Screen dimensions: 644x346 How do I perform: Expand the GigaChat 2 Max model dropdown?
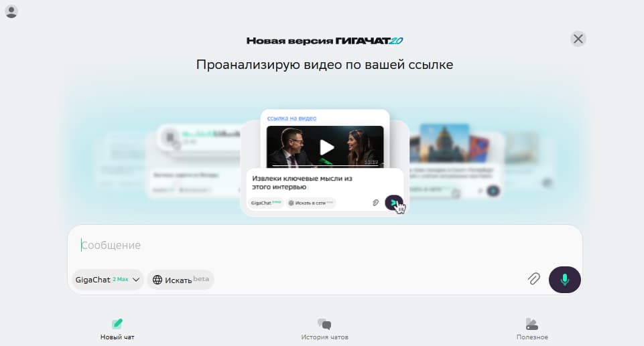pos(108,280)
